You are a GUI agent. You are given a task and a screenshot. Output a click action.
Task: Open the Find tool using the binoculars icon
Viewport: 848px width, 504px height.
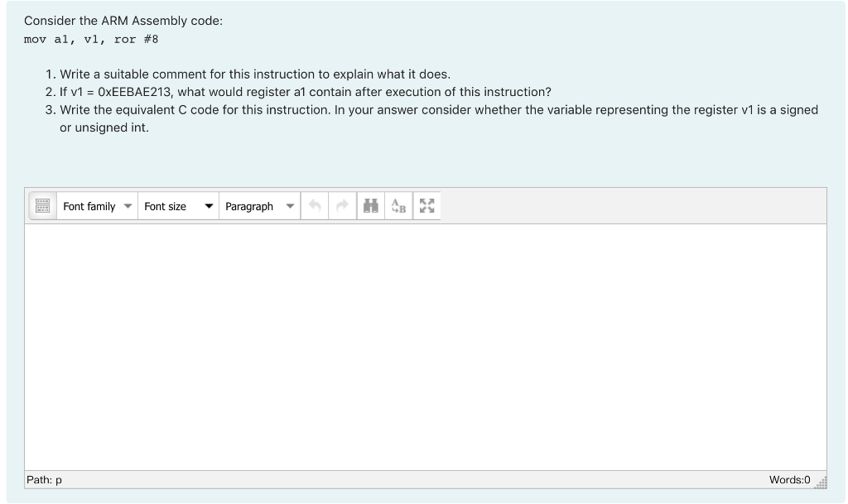(x=370, y=206)
